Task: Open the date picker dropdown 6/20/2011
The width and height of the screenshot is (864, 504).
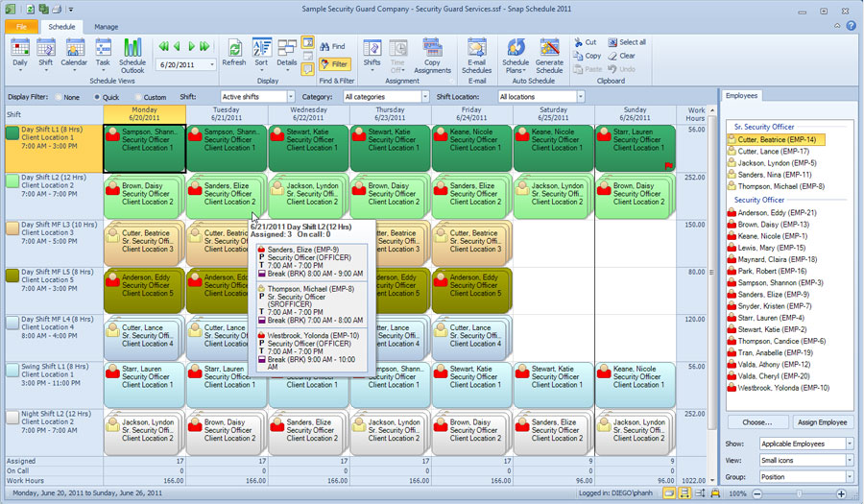Action: pos(212,64)
